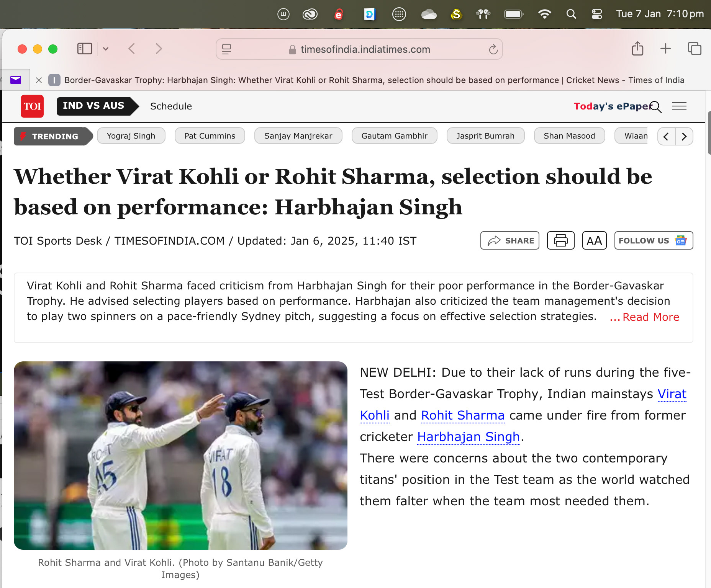
Task: Click the Safari address bar field
Action: [x=359, y=49]
